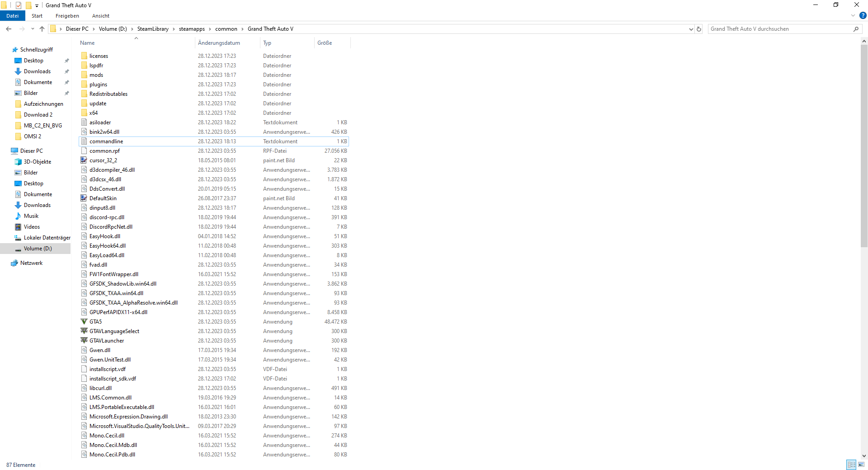Click the cursor_32_2 paint.net image icon
Viewport: 868px width, 470px height.
click(84, 160)
